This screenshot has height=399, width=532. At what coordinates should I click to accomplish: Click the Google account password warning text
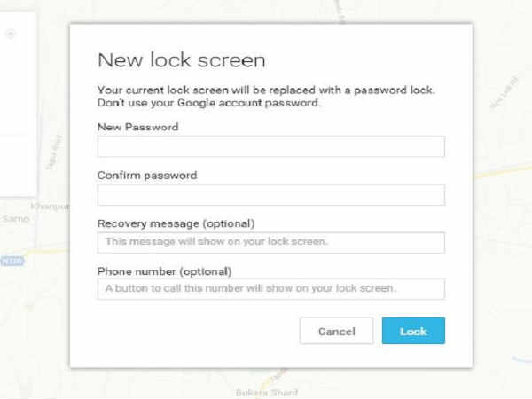[208, 103]
